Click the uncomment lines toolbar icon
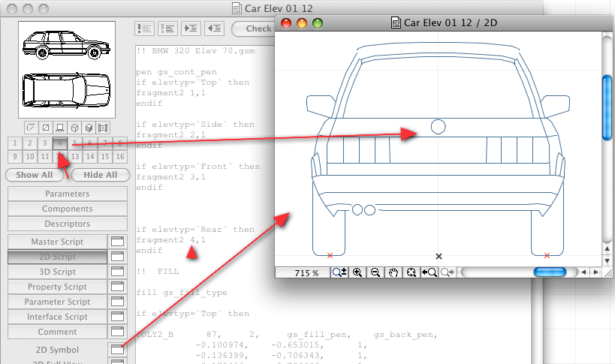 click(x=168, y=29)
